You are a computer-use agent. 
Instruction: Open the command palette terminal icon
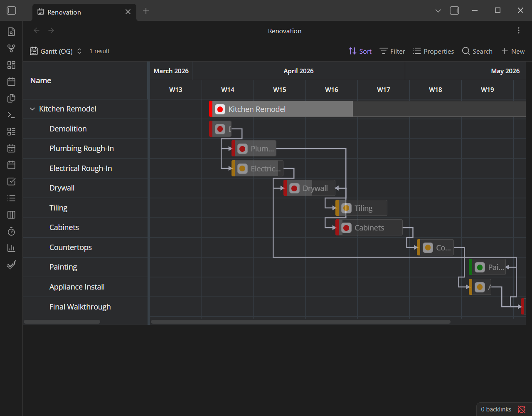coord(12,115)
